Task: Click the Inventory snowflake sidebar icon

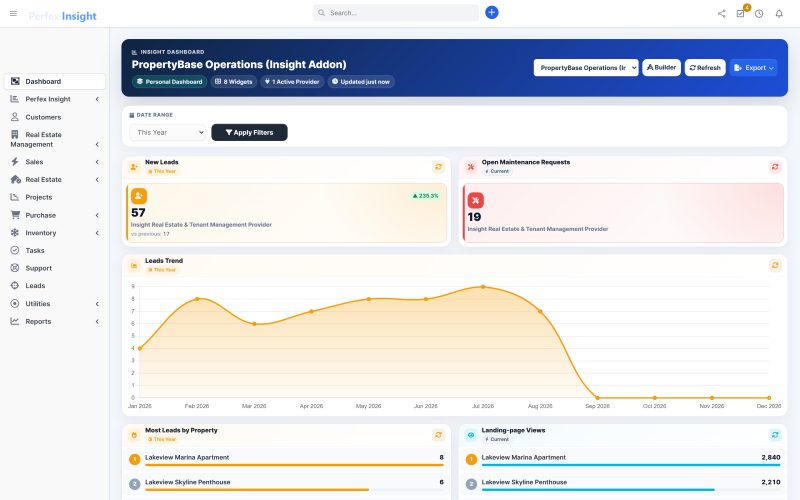Action: 15,233
